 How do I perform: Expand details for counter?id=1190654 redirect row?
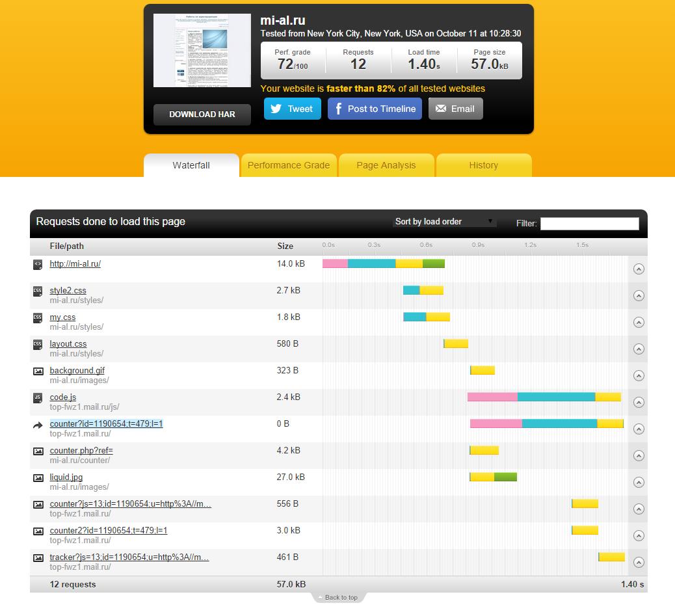click(639, 429)
